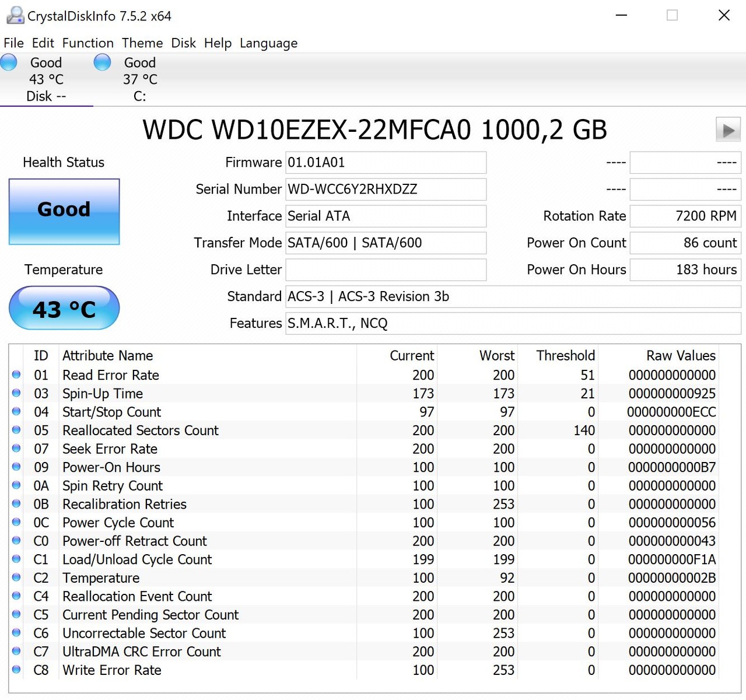Screen dimensions: 746x700
Task: Click the Features field S.M.A.R.T., NCQ
Action: pos(513,323)
